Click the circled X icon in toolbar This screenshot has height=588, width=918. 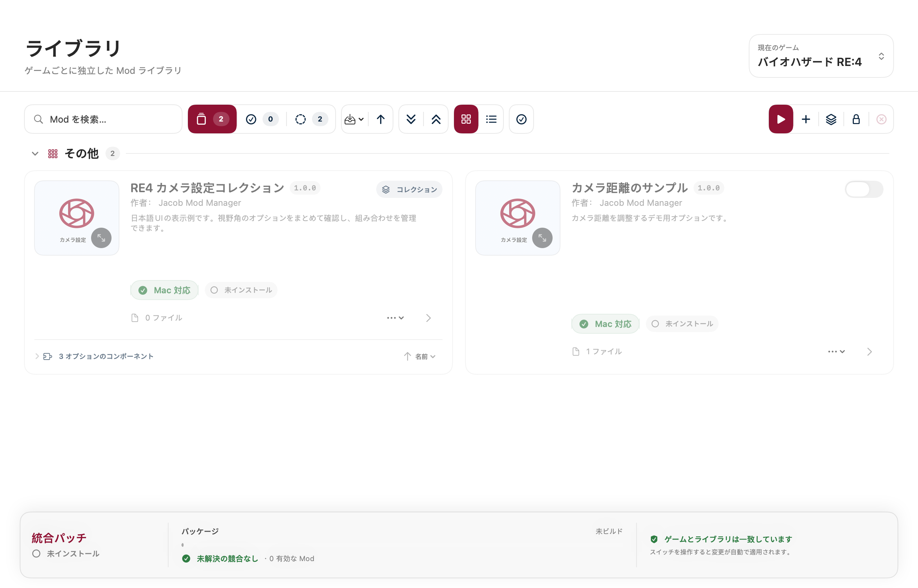click(x=881, y=119)
